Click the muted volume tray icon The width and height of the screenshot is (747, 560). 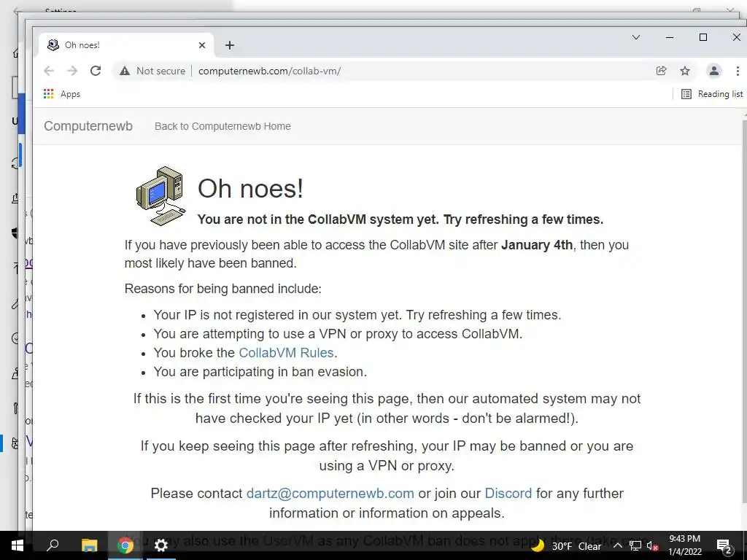click(652, 545)
